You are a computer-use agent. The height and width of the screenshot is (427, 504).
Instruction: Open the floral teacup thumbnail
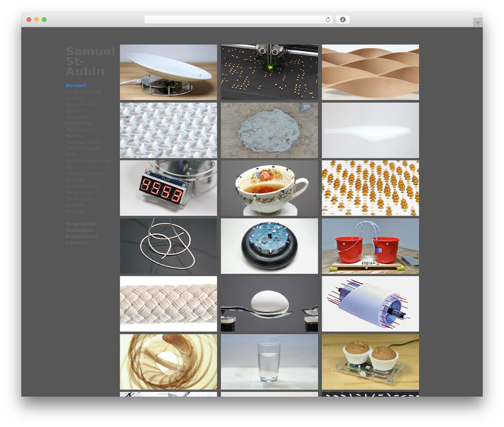(269, 188)
